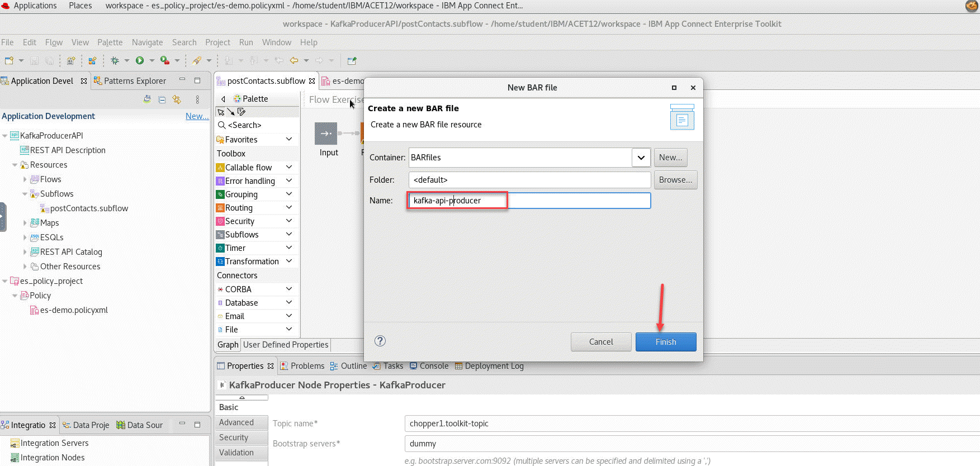Click the postContacts.subflow file icon in tree

coord(45,208)
